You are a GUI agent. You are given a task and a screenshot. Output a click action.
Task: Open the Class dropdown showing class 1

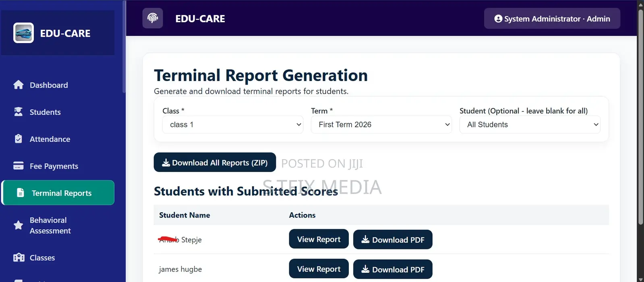[x=233, y=124]
